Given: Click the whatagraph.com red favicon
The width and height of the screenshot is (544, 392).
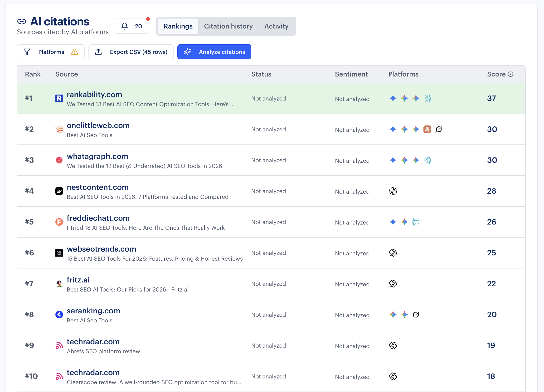Looking at the screenshot, I should pos(59,160).
